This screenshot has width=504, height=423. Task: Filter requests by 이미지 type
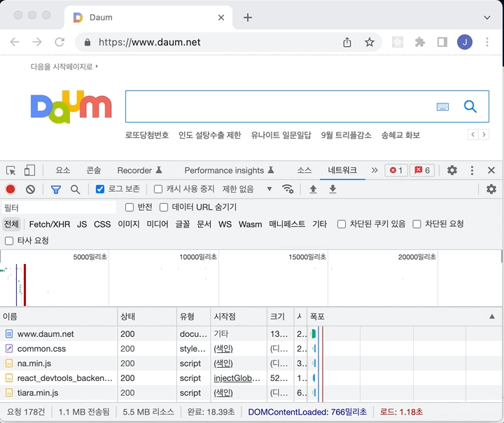click(129, 224)
